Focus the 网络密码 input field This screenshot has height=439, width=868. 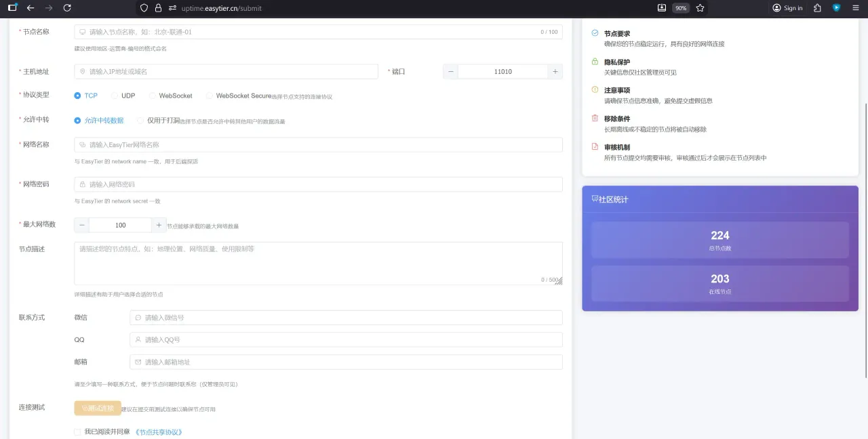click(x=318, y=184)
